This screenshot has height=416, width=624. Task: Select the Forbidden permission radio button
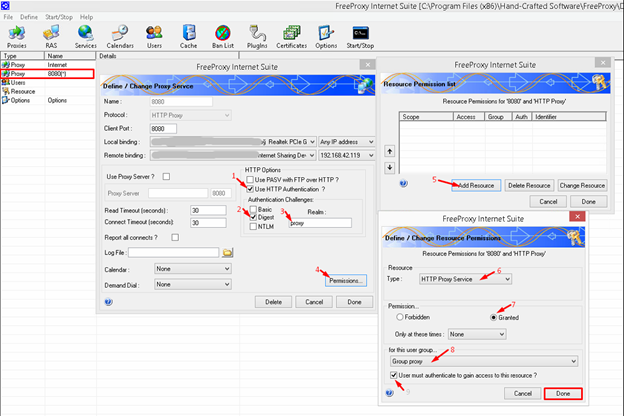(x=400, y=317)
